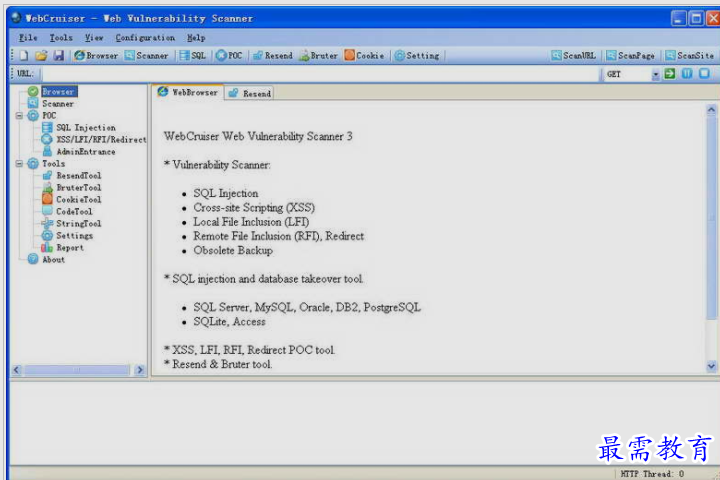Click the tree panel left scroll arrow
This screenshot has width=720, height=480.
click(x=17, y=370)
